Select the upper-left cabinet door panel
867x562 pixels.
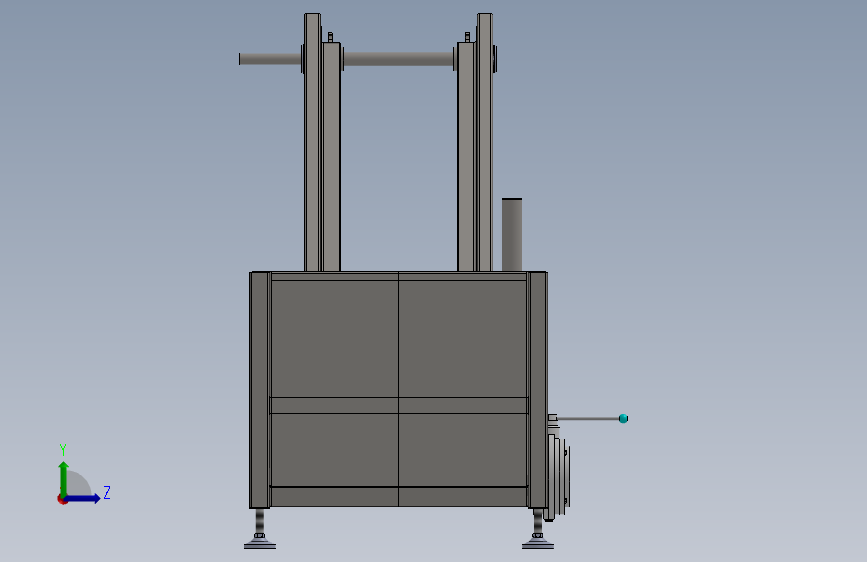(x=335, y=339)
